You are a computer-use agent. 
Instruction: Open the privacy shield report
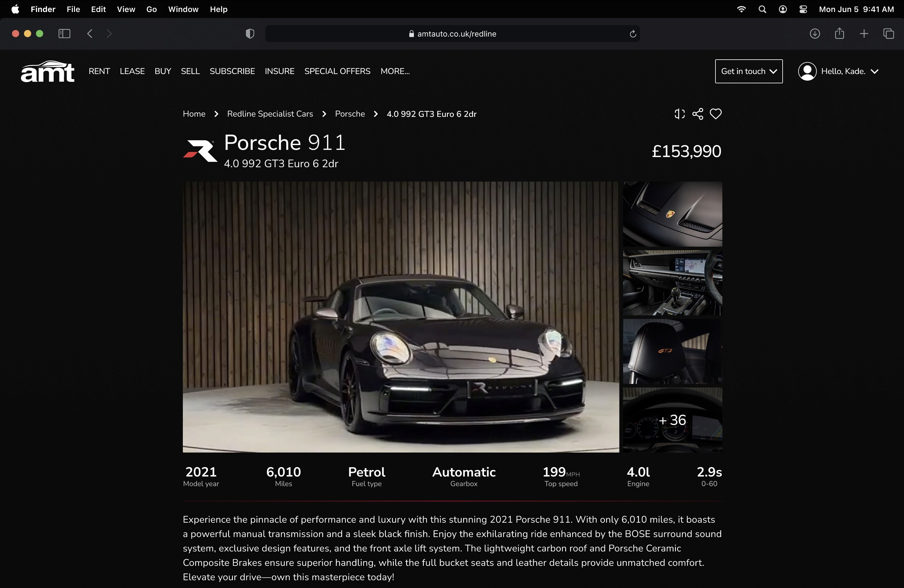[250, 34]
